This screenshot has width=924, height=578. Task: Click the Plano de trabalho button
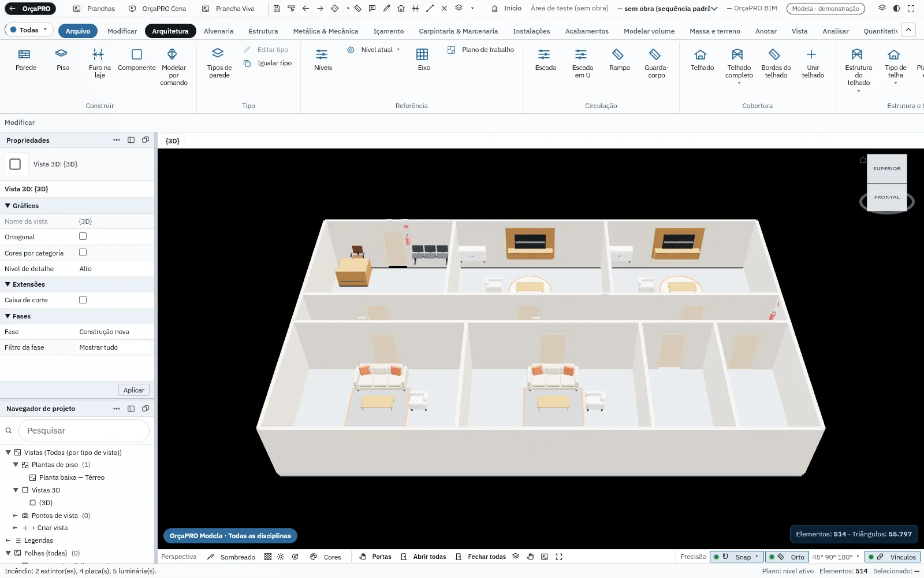[480, 50]
